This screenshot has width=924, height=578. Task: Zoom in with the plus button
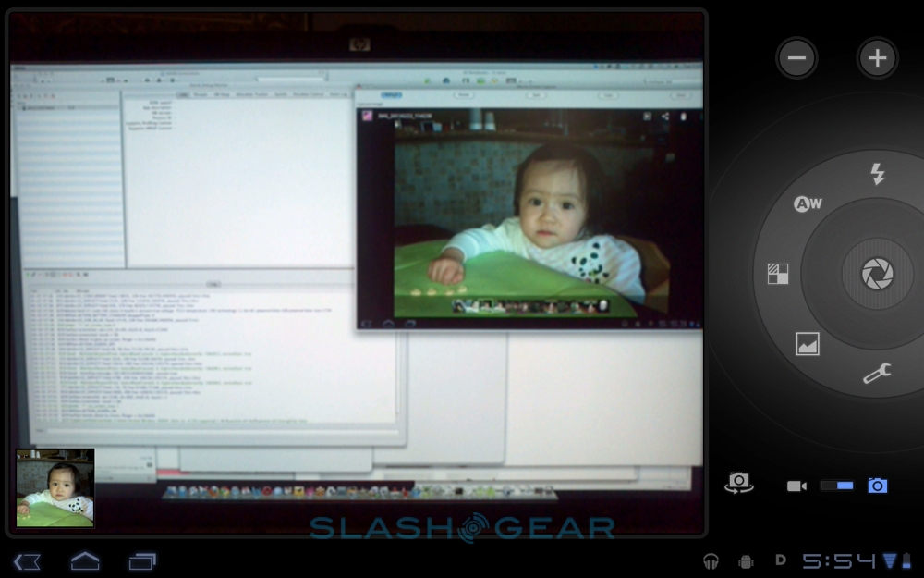click(877, 58)
